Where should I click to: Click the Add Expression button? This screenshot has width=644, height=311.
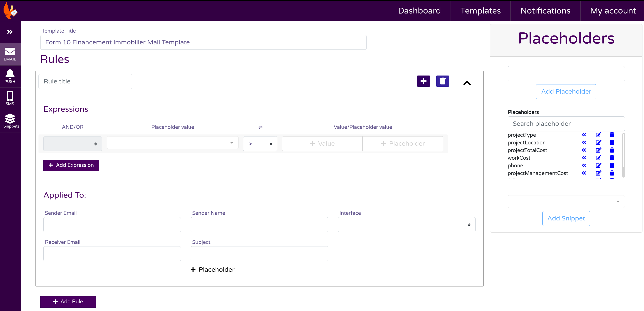[71, 165]
